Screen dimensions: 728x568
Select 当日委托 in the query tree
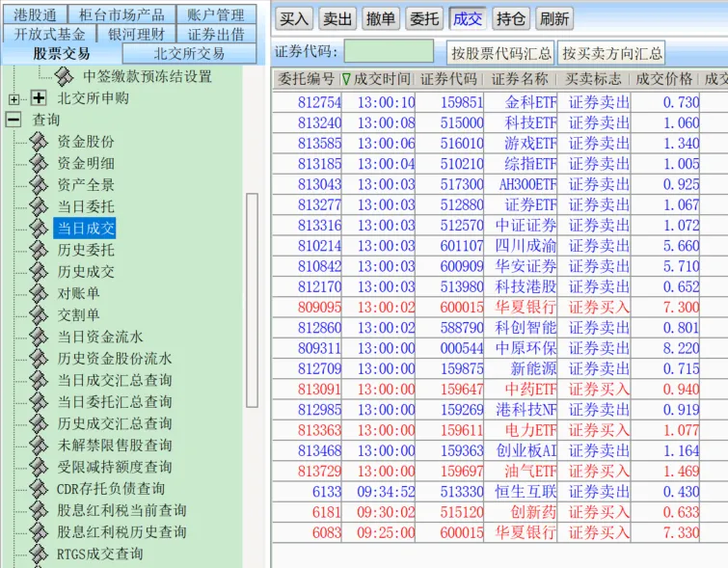coord(86,206)
